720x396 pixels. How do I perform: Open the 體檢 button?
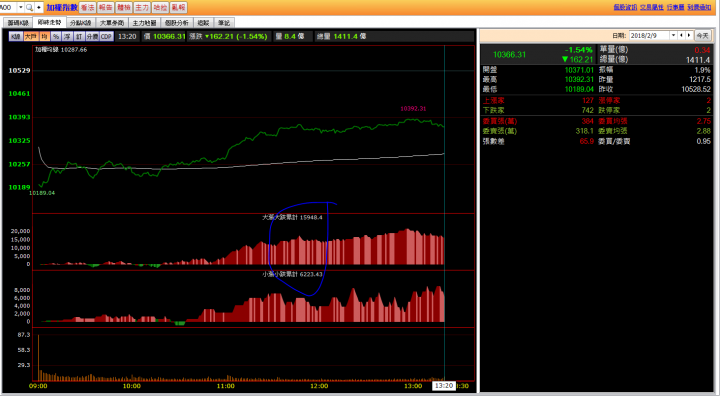124,7
